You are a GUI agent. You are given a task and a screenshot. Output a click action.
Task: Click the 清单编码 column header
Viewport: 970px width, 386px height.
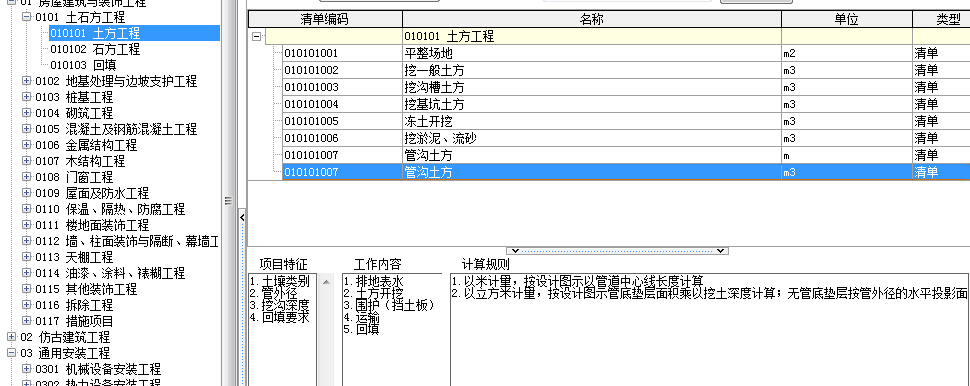[325, 19]
